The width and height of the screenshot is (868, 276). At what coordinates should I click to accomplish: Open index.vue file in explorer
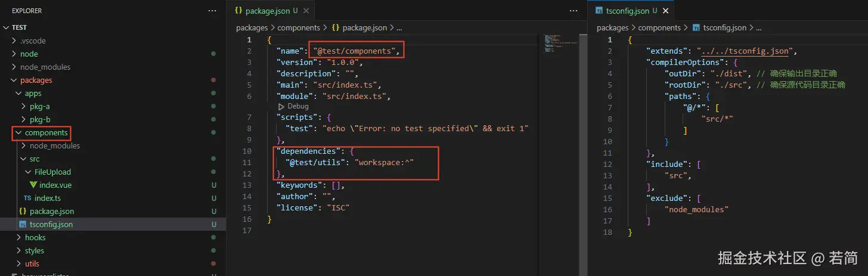pos(55,185)
